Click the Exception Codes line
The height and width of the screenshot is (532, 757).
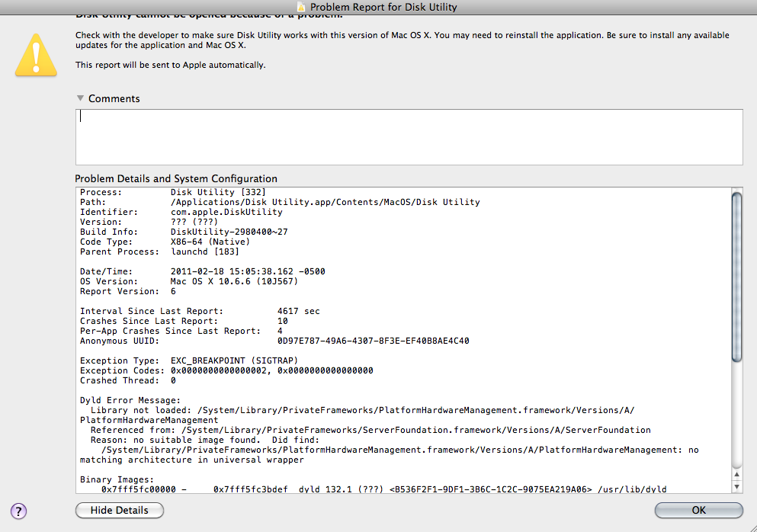click(x=226, y=370)
